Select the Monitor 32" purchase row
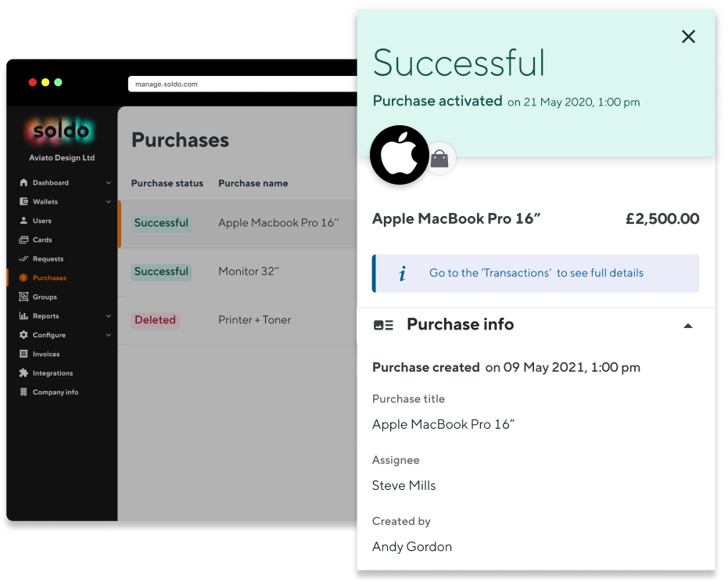Viewport: 728px width, 583px height. (238, 272)
